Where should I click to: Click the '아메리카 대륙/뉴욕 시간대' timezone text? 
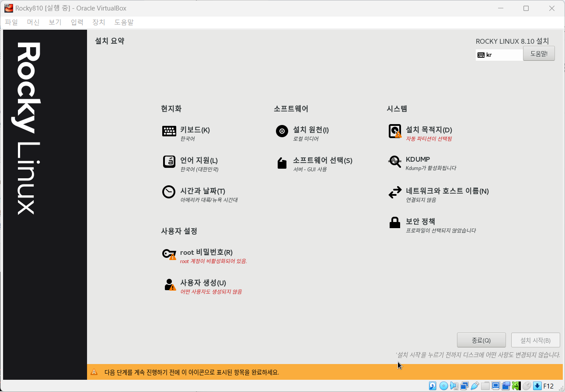(x=209, y=200)
